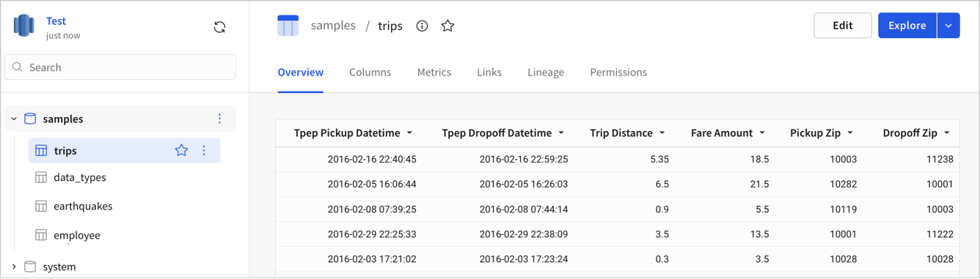Click fare amount cell 13.5
Viewport: 980px width, 279px height.
(760, 234)
